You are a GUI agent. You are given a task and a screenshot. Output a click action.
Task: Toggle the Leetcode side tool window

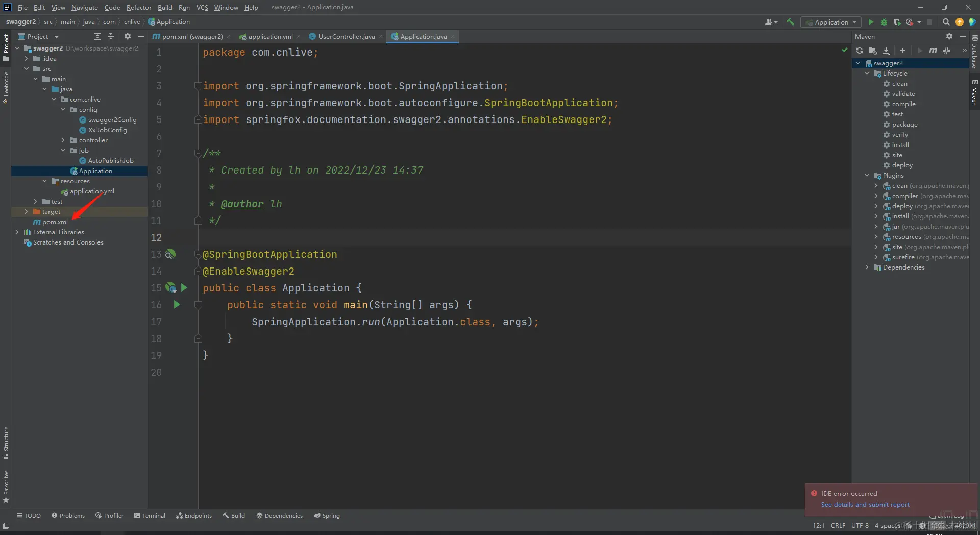(x=6, y=88)
